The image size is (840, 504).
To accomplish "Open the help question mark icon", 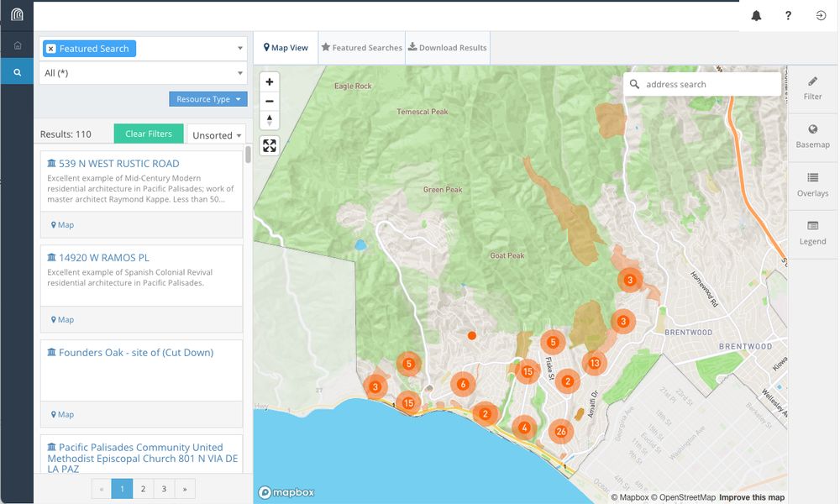I will [x=788, y=16].
